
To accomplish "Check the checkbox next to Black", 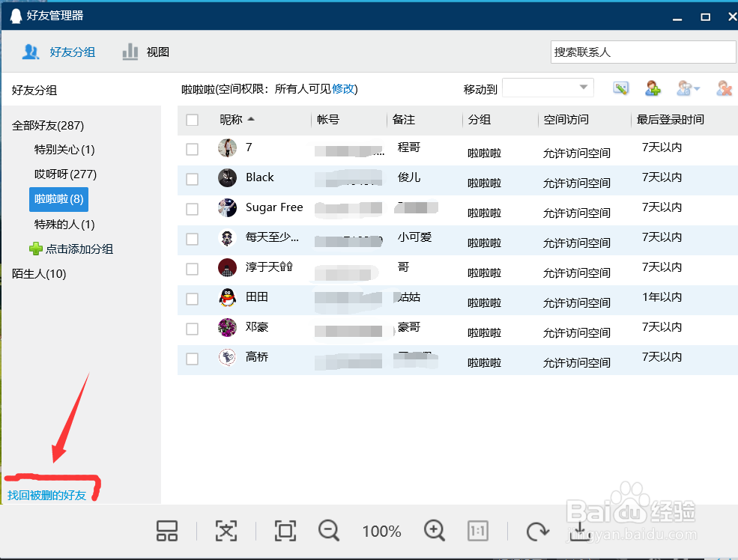I will tap(192, 177).
